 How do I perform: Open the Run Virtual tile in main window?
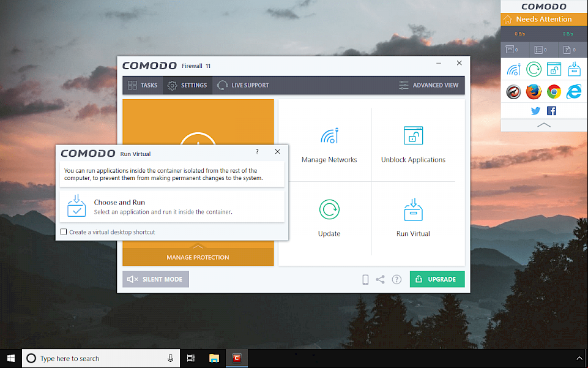coord(413,219)
